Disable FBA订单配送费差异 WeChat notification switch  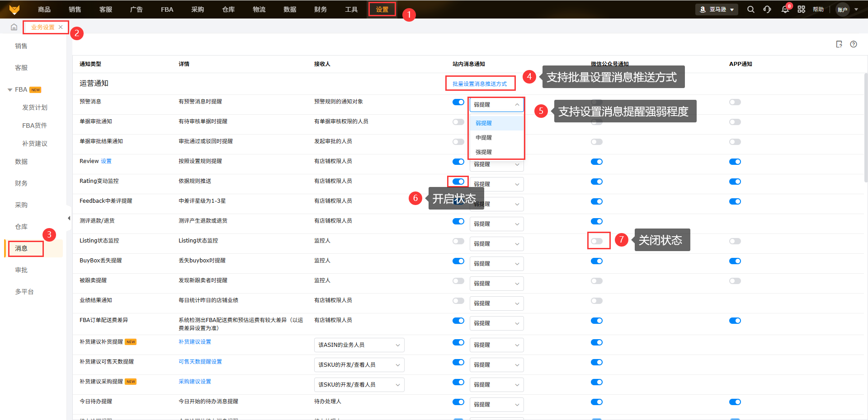click(x=597, y=321)
